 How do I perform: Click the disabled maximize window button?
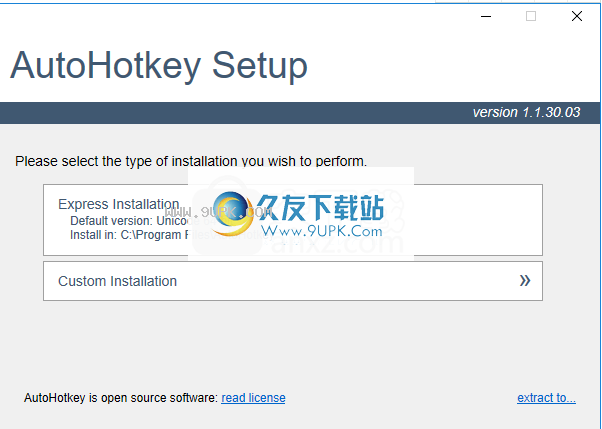point(531,16)
